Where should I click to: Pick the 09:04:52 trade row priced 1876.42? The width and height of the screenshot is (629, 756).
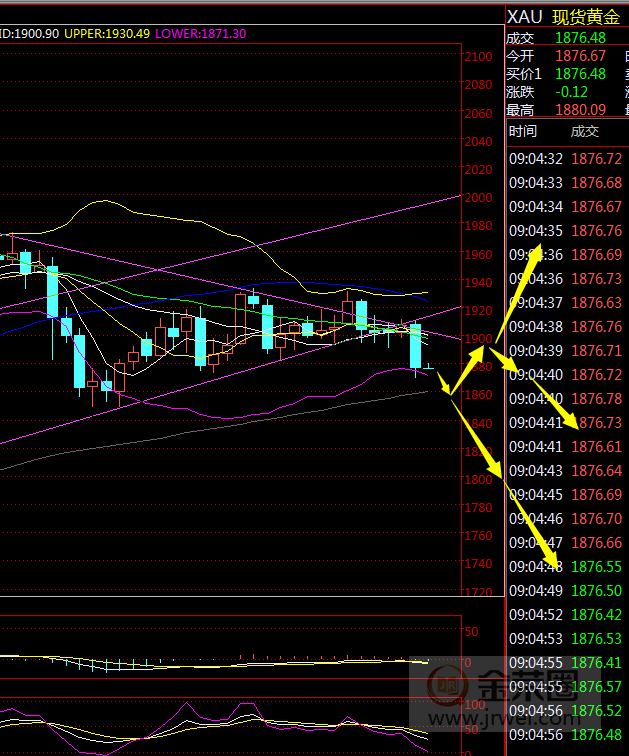point(565,615)
